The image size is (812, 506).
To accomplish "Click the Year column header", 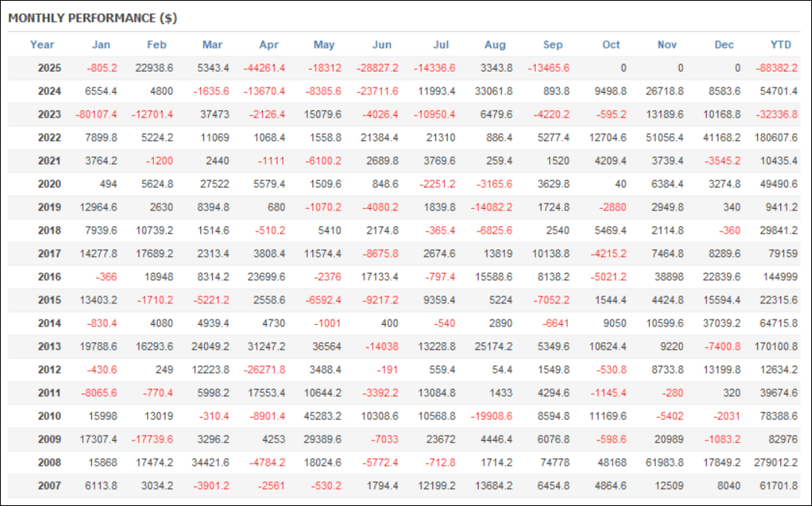I will coord(42,45).
